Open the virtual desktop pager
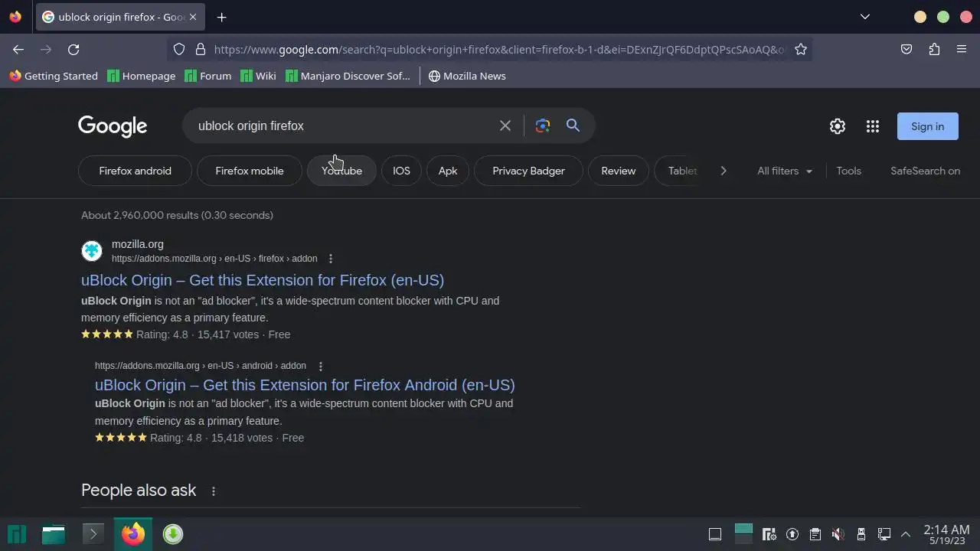 click(x=743, y=533)
